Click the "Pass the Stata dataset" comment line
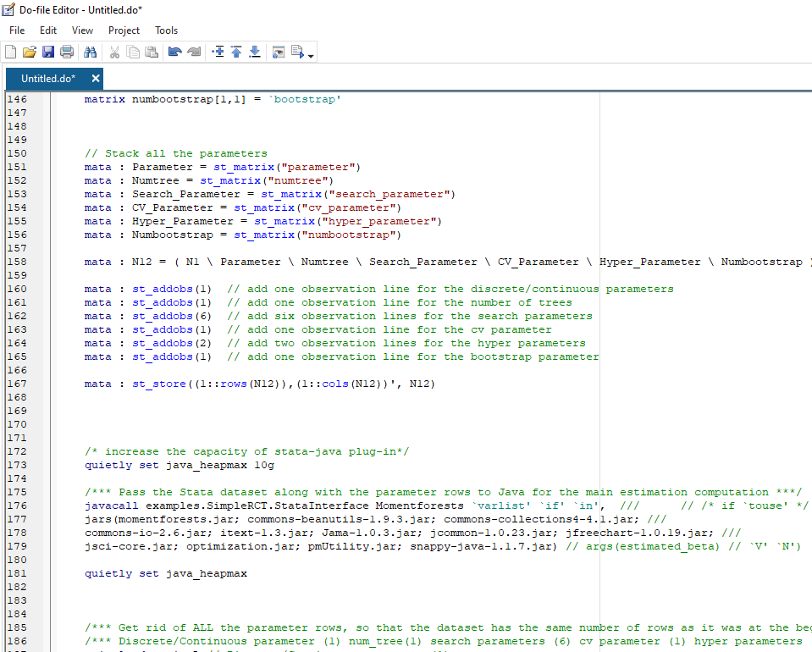Screen dimensions: 812x652 (x=444, y=492)
